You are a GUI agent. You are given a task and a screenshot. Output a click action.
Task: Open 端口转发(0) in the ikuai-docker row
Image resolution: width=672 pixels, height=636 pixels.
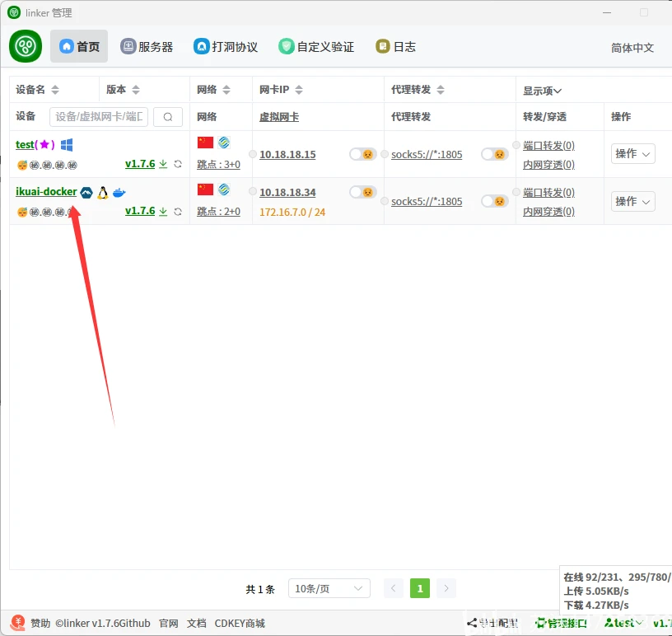(x=548, y=193)
